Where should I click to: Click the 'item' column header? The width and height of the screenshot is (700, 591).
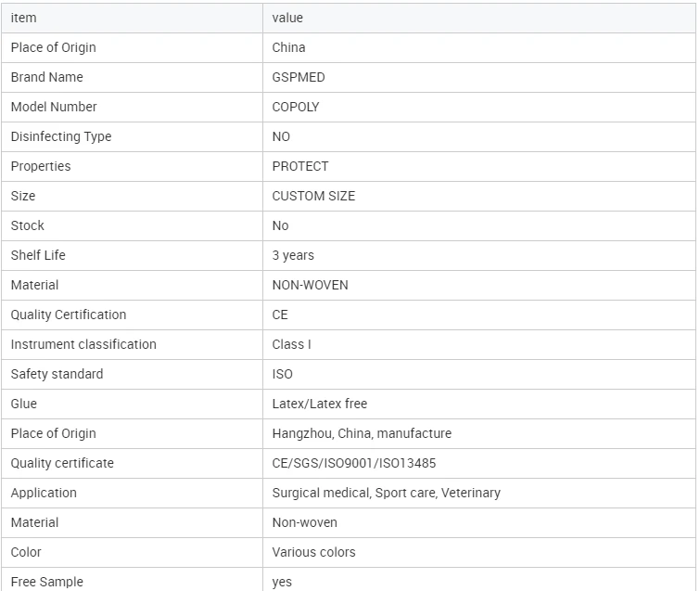tap(133, 18)
